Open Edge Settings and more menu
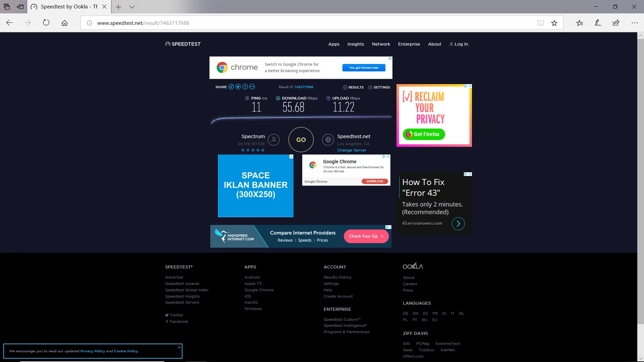Image resolution: width=644 pixels, height=362 pixels. 635,23
